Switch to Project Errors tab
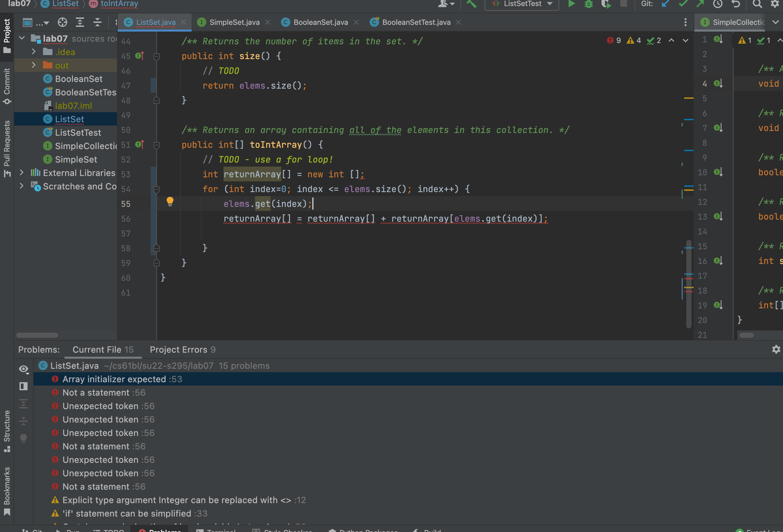783x532 pixels. 182,350
